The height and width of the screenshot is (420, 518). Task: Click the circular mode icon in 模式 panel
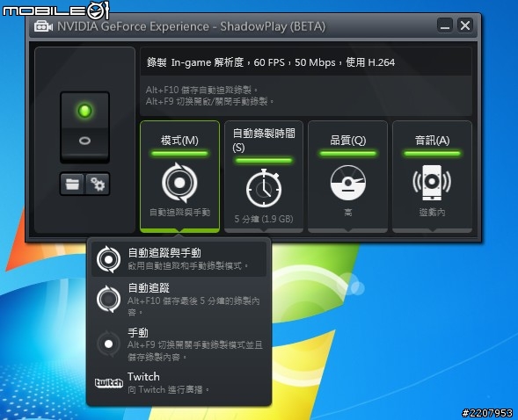179,183
